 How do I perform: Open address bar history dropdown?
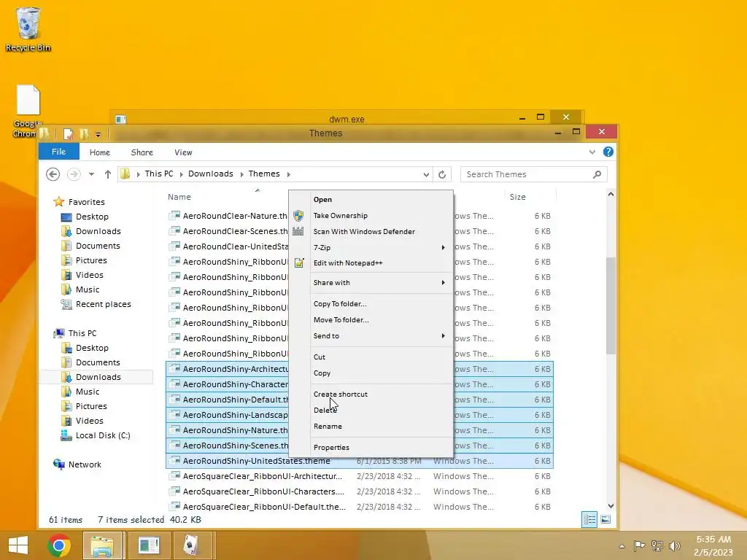coord(426,174)
